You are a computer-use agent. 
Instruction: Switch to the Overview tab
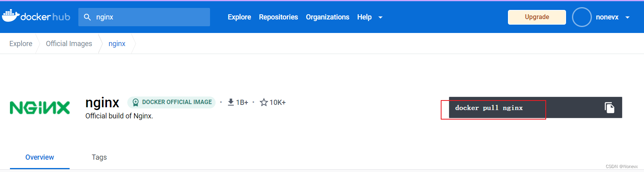[x=40, y=157]
